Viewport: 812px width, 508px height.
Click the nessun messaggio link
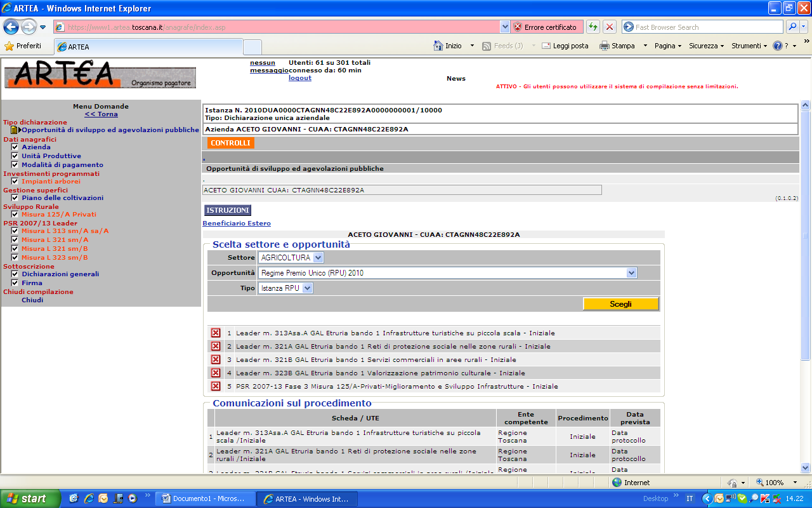pyautogui.click(x=269, y=66)
